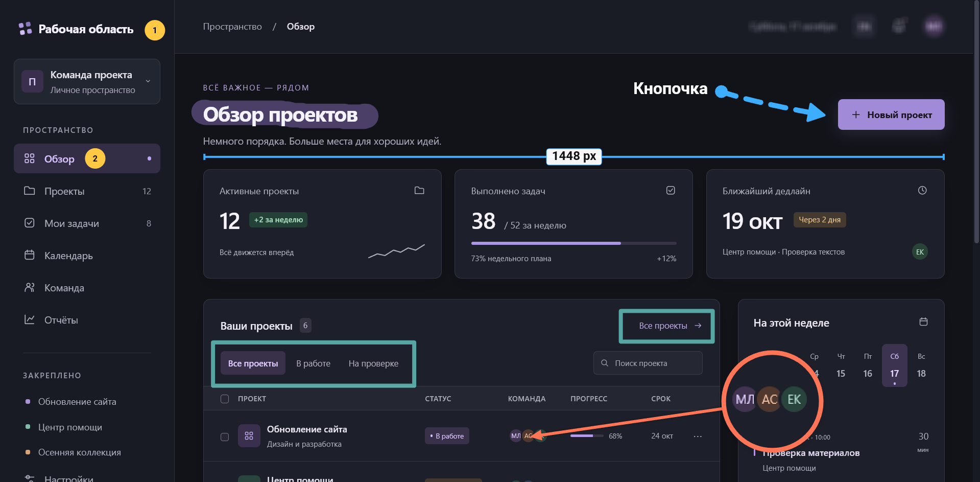Open Пространство in the breadcrumb

click(x=232, y=27)
